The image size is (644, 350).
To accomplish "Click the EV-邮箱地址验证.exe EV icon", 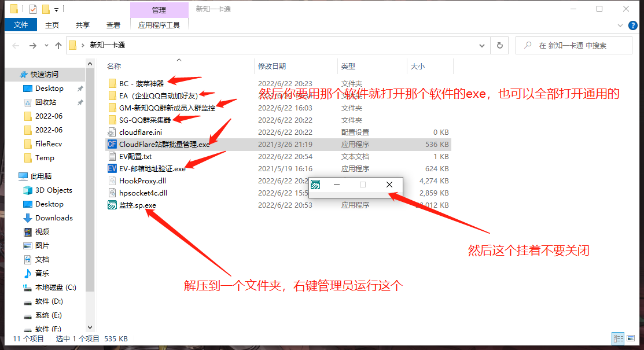I will coord(112,168).
